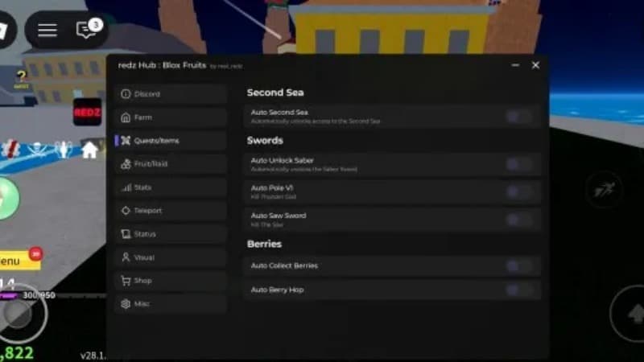644x362 pixels.
Task: Click the yellow Menu button
Action: click(x=19, y=261)
